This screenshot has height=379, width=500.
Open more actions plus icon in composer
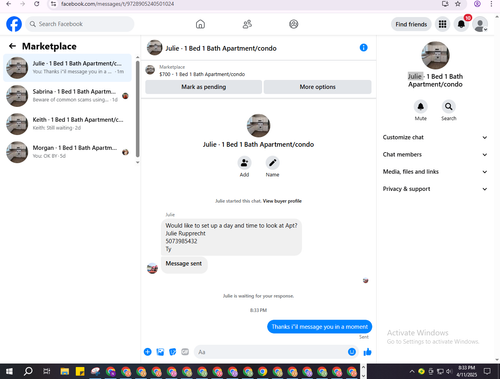[148, 352]
